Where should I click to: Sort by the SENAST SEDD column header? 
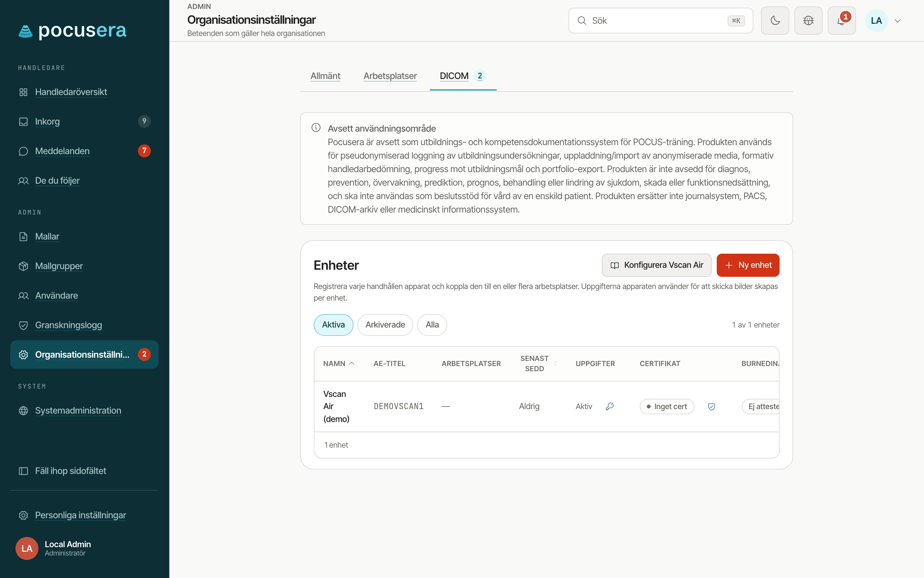point(538,363)
